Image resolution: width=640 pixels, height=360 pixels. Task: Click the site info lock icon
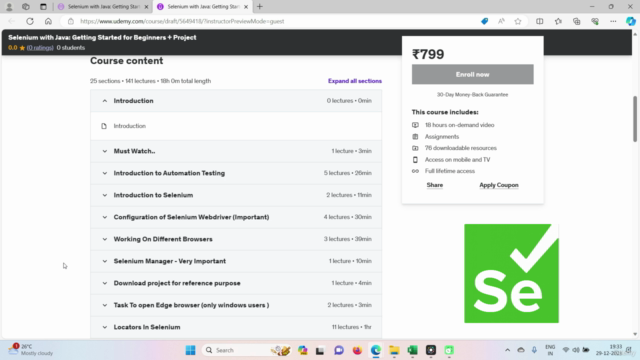71,21
